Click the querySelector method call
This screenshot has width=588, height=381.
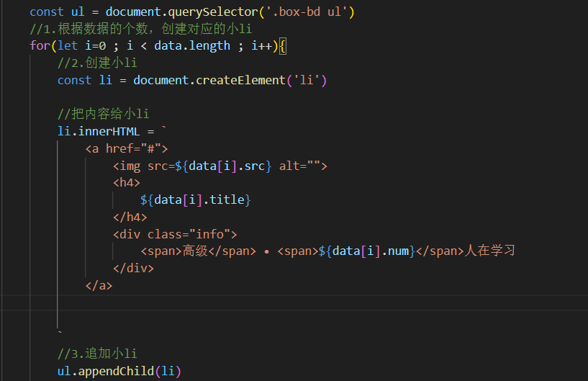click(212, 12)
